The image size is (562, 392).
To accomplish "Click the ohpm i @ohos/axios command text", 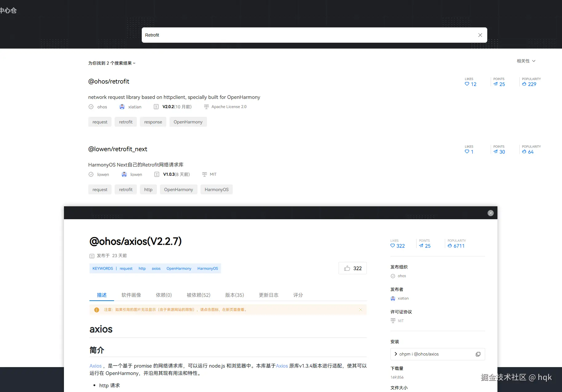I will point(419,354).
